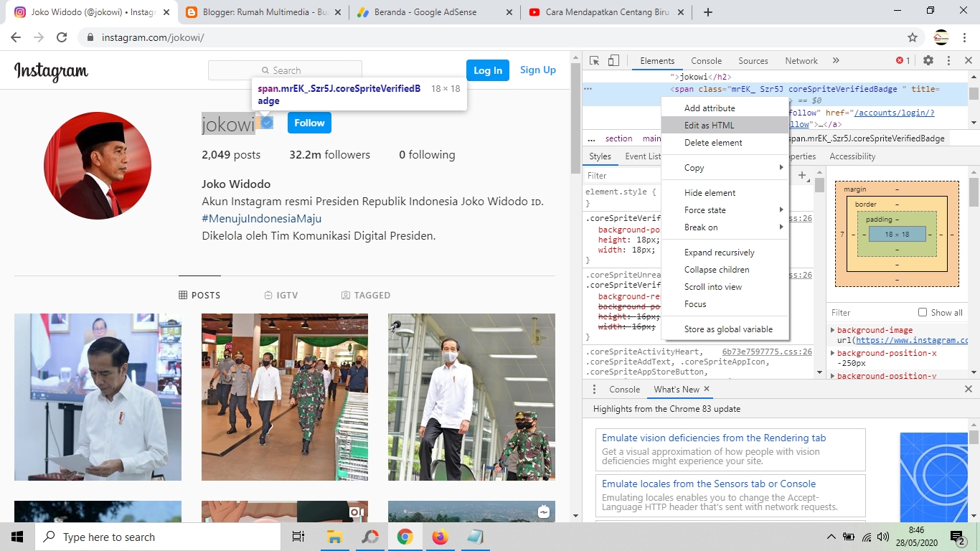The height and width of the screenshot is (551, 980).
Task: Close the bottom drawer panel
Action: 969,389
